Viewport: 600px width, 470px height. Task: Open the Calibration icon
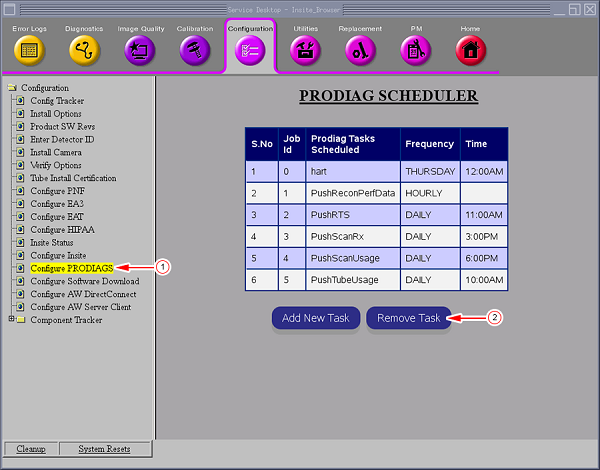click(195, 49)
